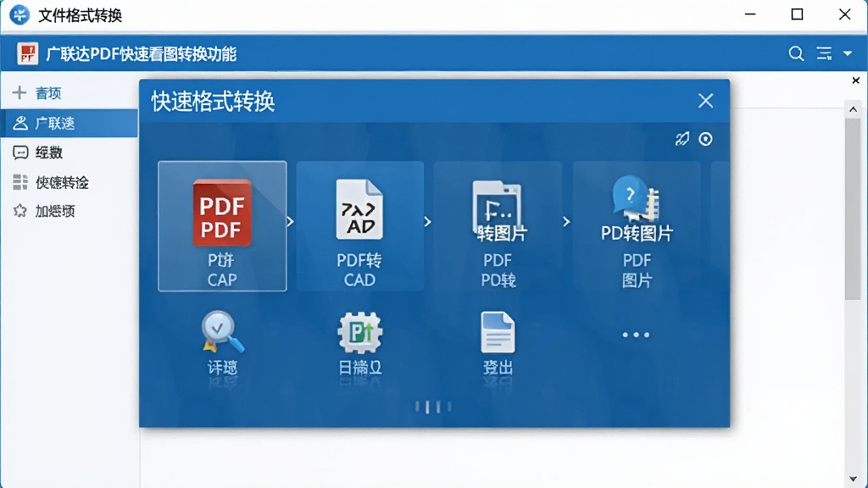Minimize the 文件格式转换 window

(x=750, y=14)
